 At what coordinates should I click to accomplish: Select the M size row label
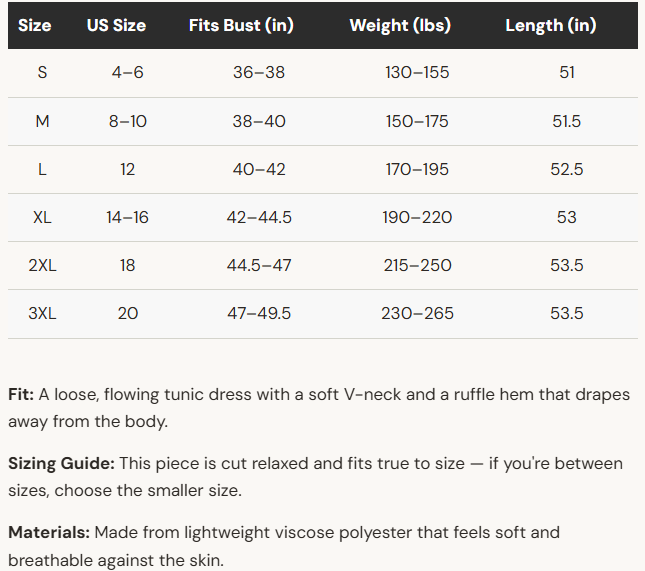tap(42, 121)
